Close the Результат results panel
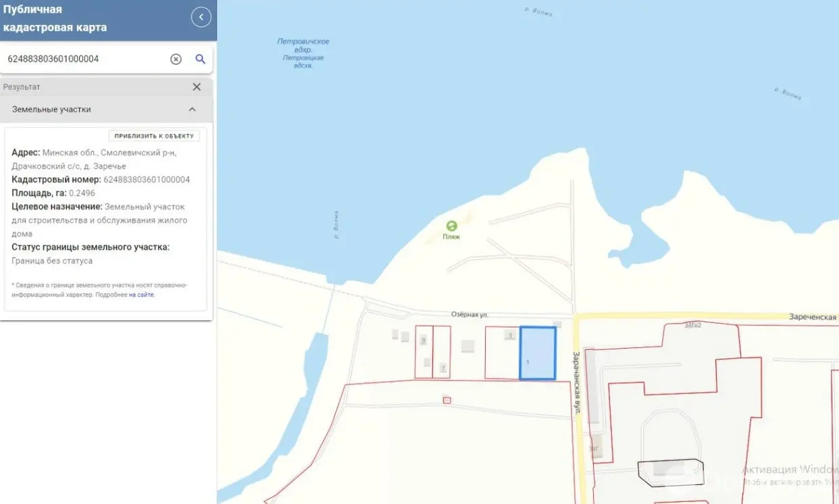 pyautogui.click(x=197, y=86)
